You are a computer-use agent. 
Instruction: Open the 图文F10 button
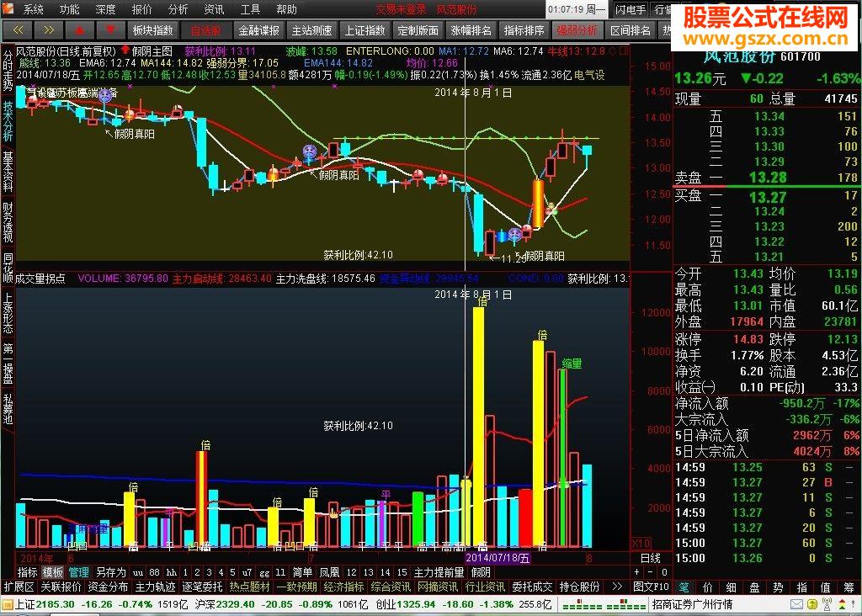click(x=651, y=587)
